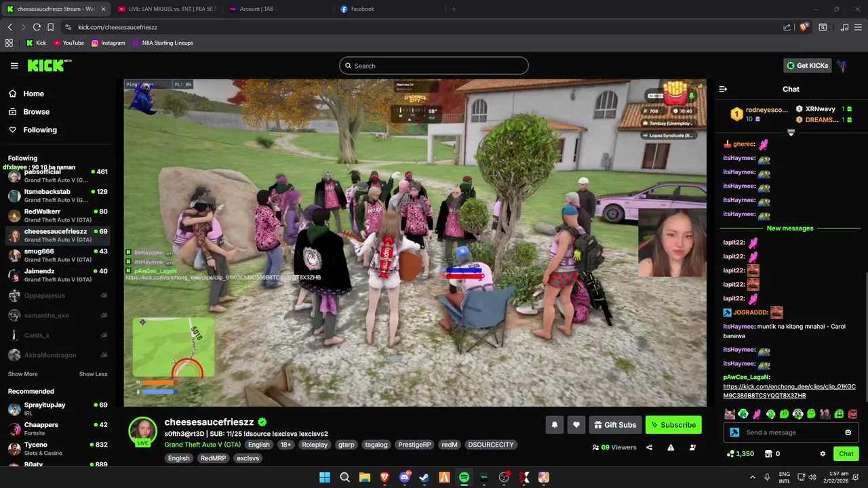The width and height of the screenshot is (868, 488).
Task: Open chat settings gear icon
Action: coord(823,453)
